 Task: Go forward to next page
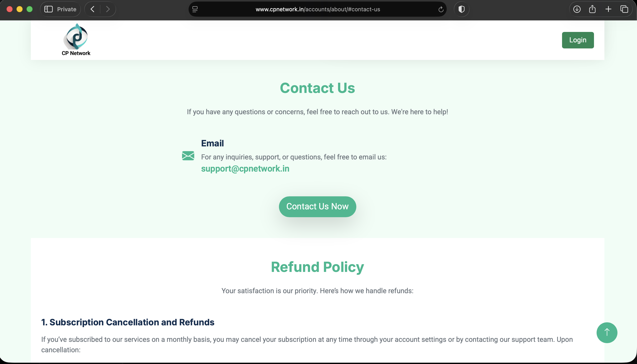108,9
